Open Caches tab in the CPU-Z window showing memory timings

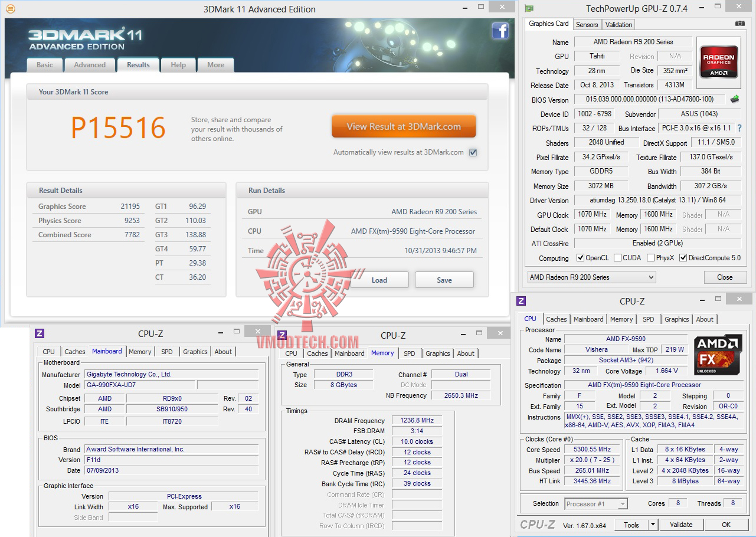click(x=318, y=353)
